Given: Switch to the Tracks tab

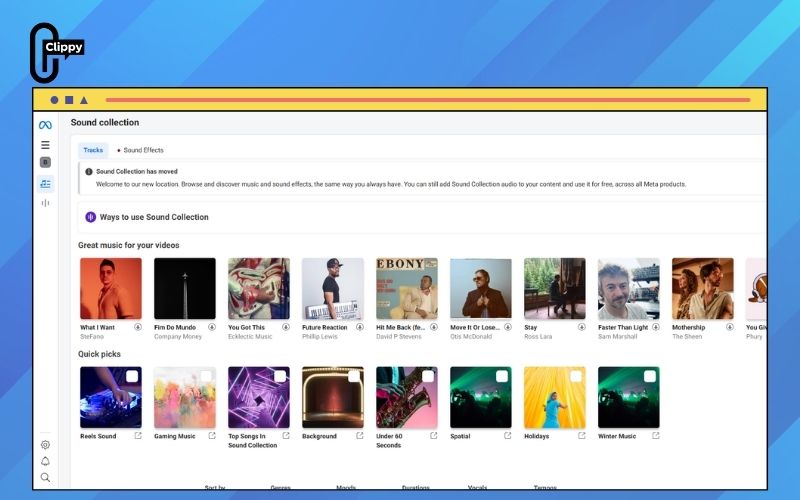Looking at the screenshot, I should click(x=93, y=150).
